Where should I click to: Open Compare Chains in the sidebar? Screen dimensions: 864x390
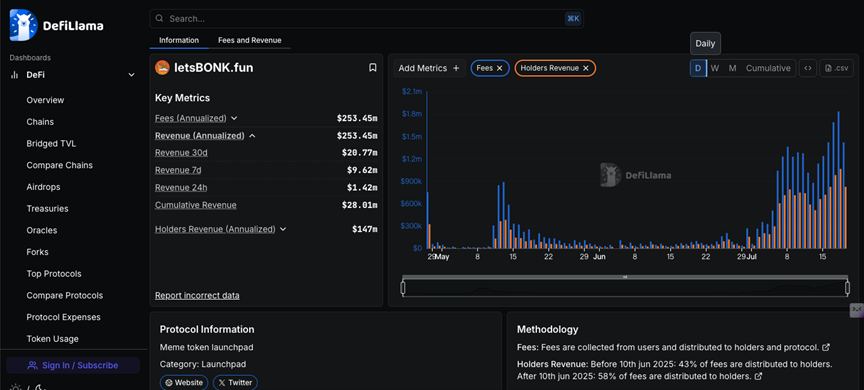[60, 165]
